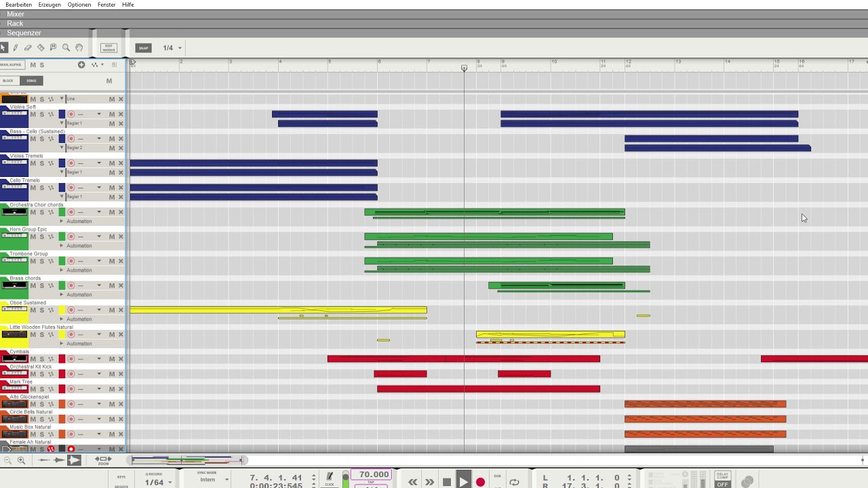The width and height of the screenshot is (868, 488).
Task: Enable record on Cello Tremelo lane
Action: [71, 188]
